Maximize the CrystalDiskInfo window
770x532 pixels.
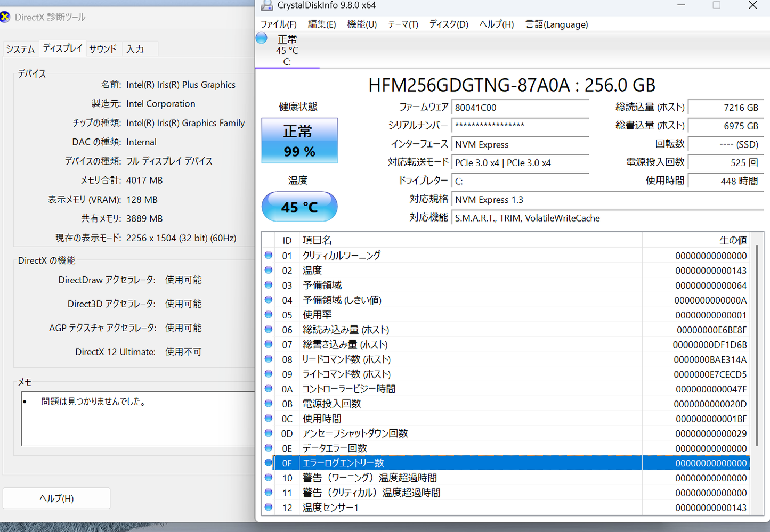click(x=717, y=5)
